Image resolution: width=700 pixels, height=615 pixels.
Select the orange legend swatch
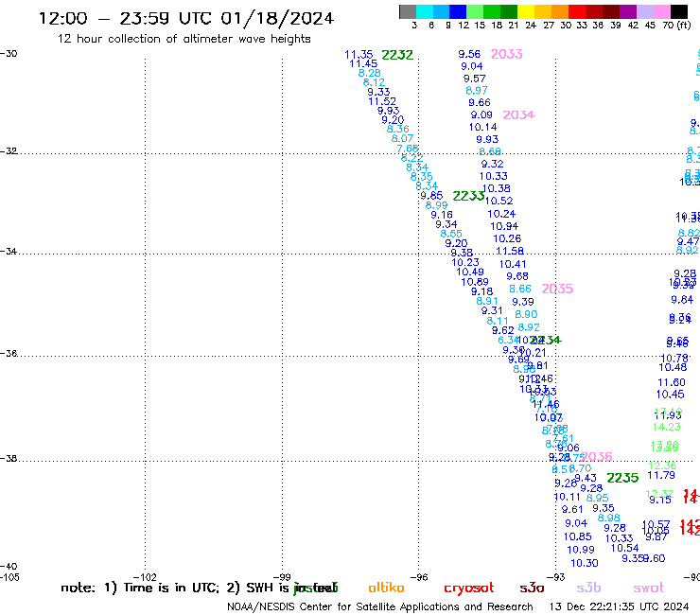tap(560, 11)
